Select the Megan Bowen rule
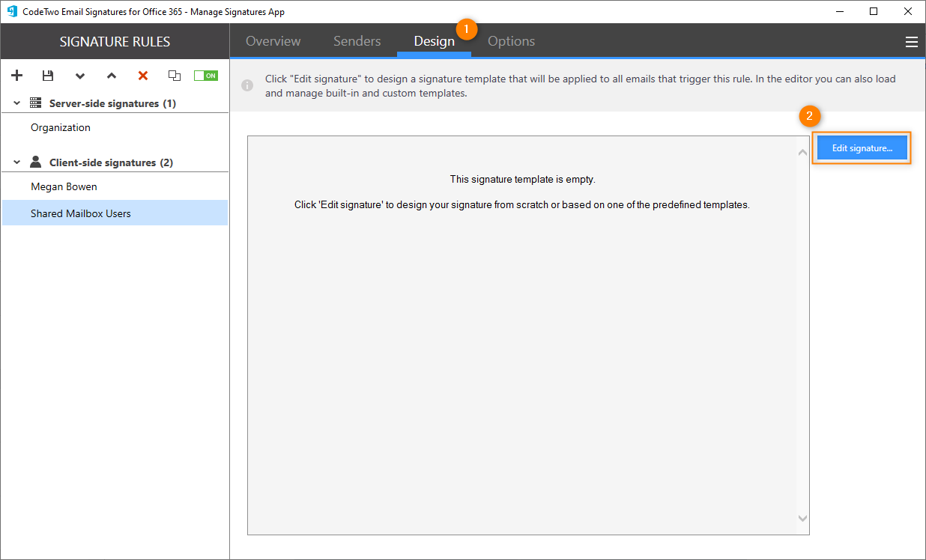This screenshot has width=926, height=560. (x=63, y=186)
